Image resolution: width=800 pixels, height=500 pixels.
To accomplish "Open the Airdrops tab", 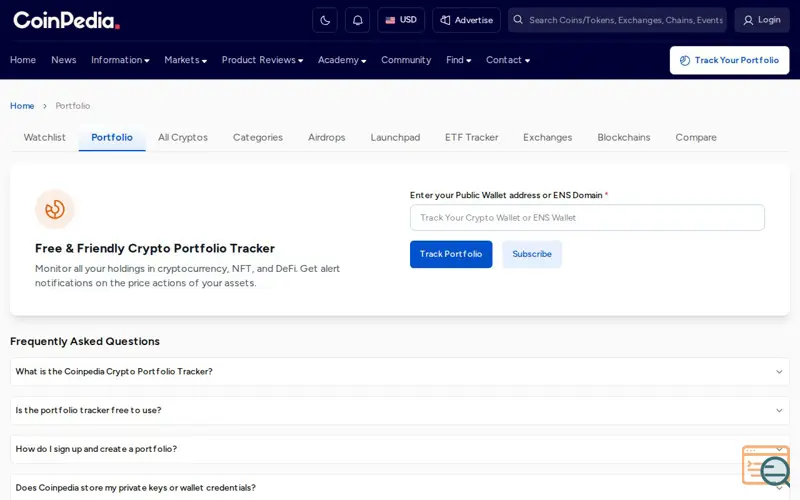I will 327,138.
